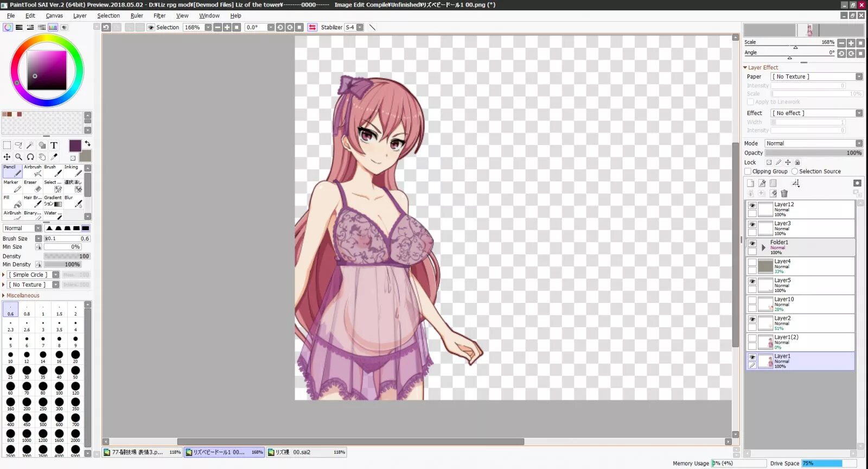
Task: Switch to the リズ裸 00.sai2 document tab
Action: click(x=307, y=452)
